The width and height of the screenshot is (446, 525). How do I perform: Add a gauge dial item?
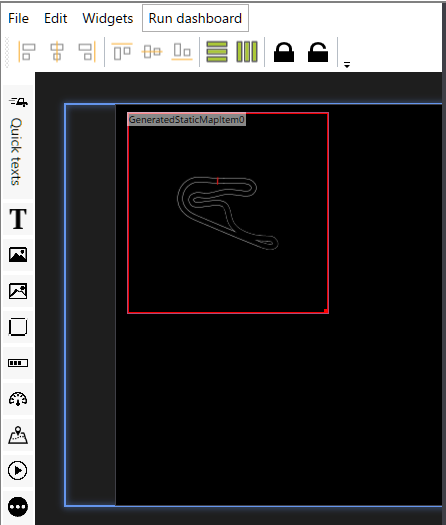click(x=18, y=399)
